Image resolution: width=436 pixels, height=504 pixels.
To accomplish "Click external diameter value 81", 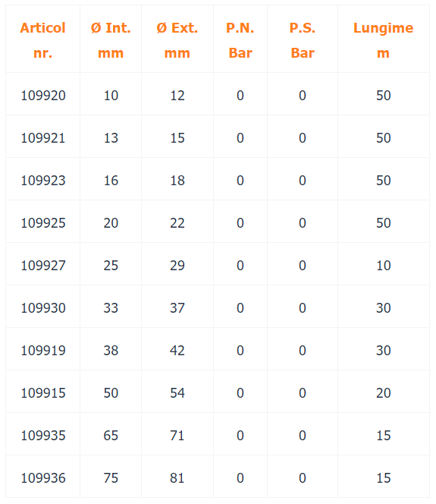I will pyautogui.click(x=177, y=478).
